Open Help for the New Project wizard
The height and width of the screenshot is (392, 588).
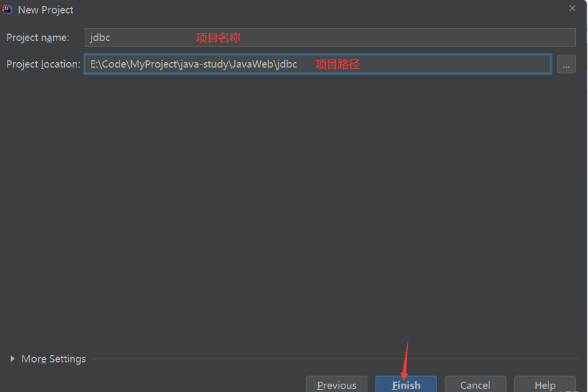pos(544,384)
